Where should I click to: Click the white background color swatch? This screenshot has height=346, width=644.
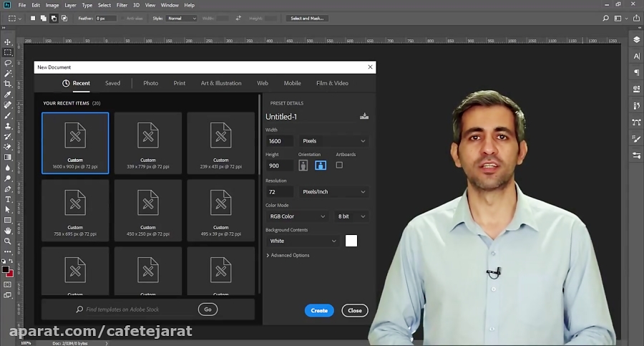tap(351, 241)
